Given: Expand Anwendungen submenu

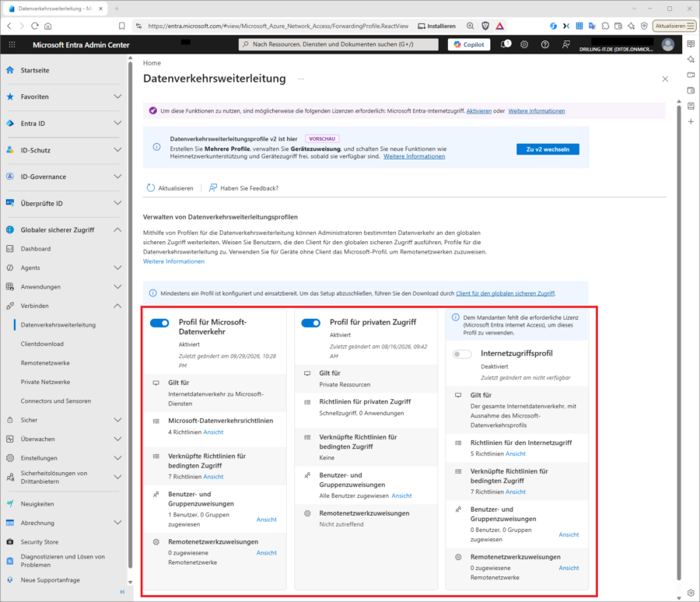Looking at the screenshot, I should click(117, 287).
